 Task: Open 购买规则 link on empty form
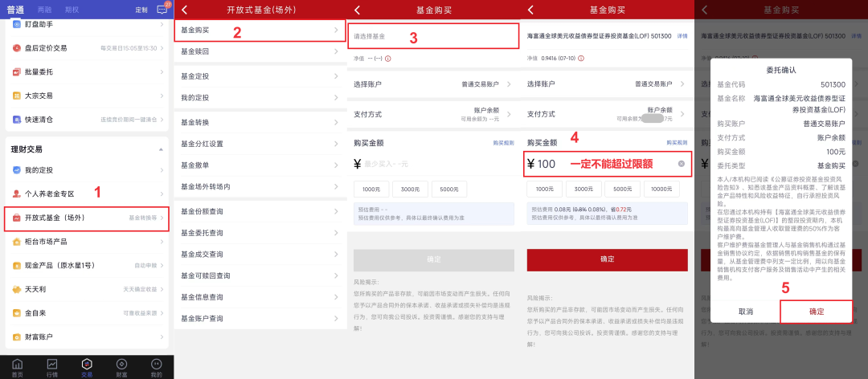(504, 143)
